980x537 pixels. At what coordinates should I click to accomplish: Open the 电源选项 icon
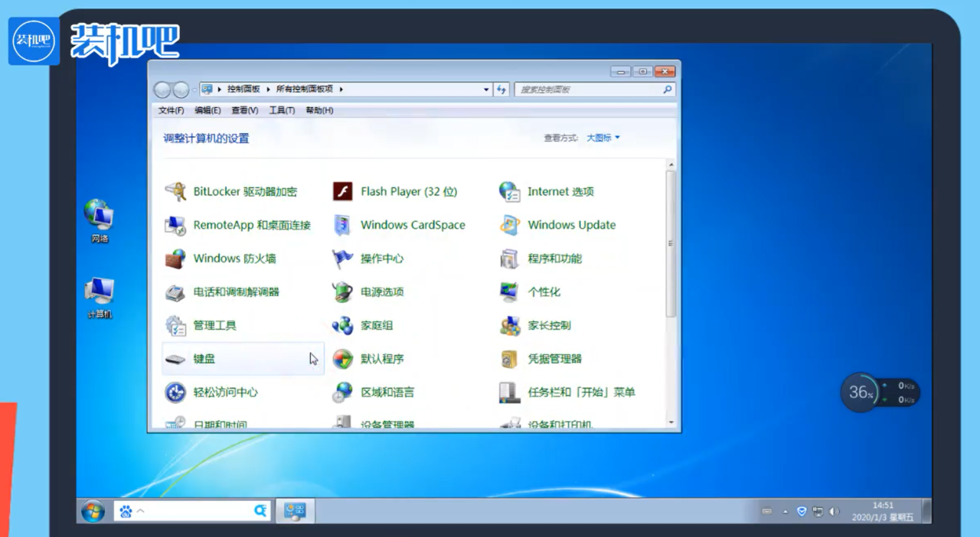tap(343, 291)
